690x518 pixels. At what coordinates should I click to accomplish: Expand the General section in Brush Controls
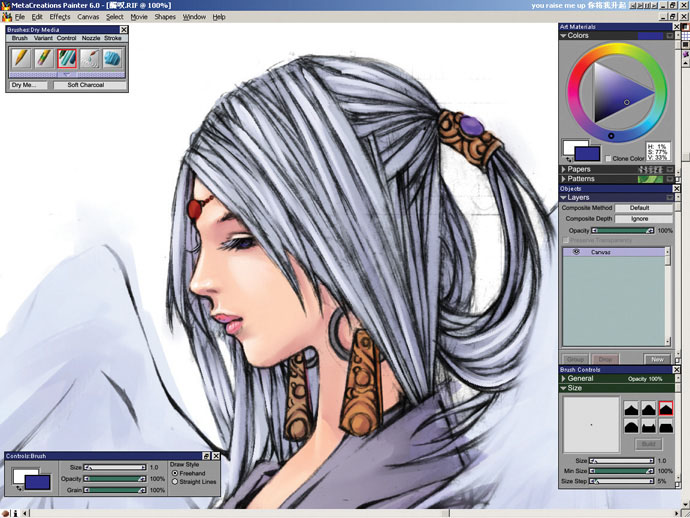(563, 378)
